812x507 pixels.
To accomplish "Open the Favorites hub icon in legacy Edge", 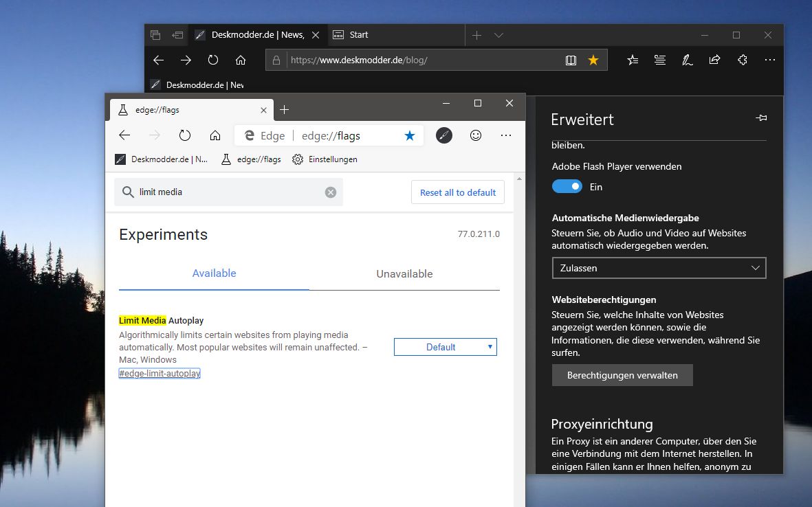I will coord(633,60).
